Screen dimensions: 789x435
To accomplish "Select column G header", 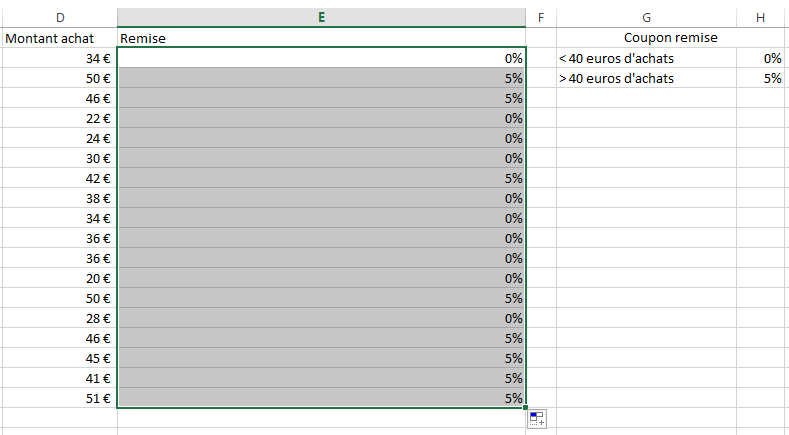I will tap(647, 18).
